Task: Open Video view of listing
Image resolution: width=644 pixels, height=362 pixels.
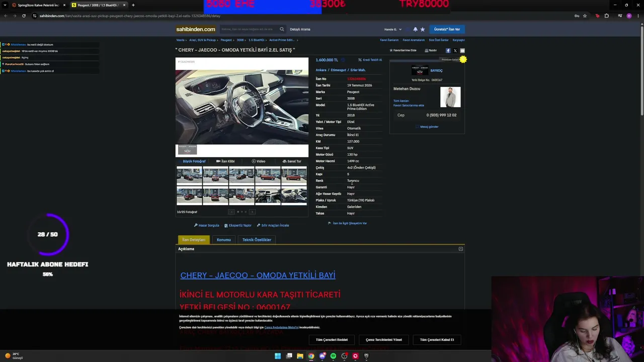Action: [x=259, y=161]
